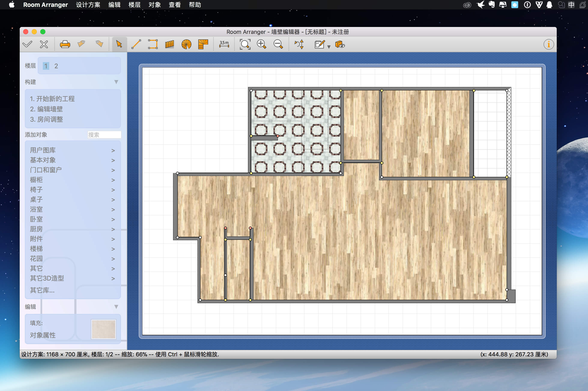Open the 其它 object category

point(73,268)
